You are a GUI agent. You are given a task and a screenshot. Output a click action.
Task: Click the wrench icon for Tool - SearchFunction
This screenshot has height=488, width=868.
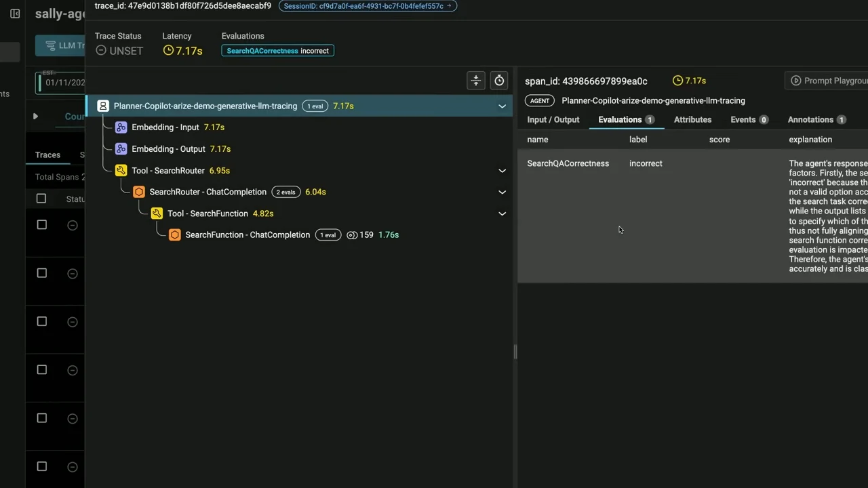pyautogui.click(x=157, y=213)
